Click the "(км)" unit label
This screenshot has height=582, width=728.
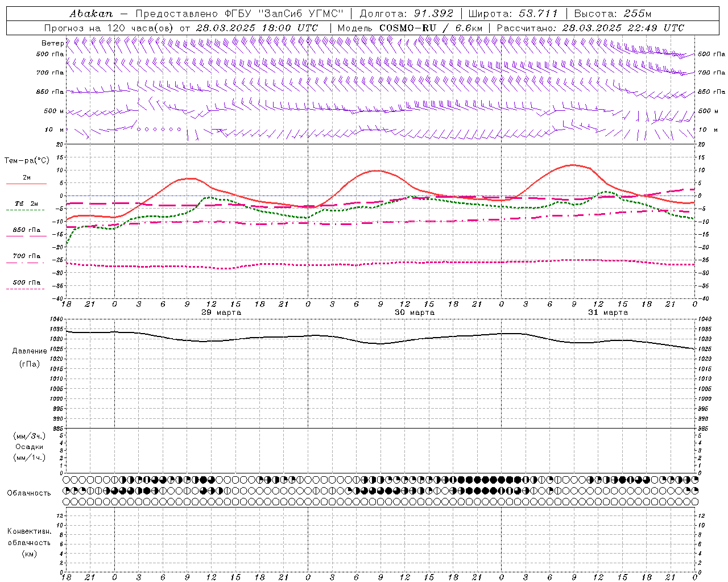click(x=29, y=554)
